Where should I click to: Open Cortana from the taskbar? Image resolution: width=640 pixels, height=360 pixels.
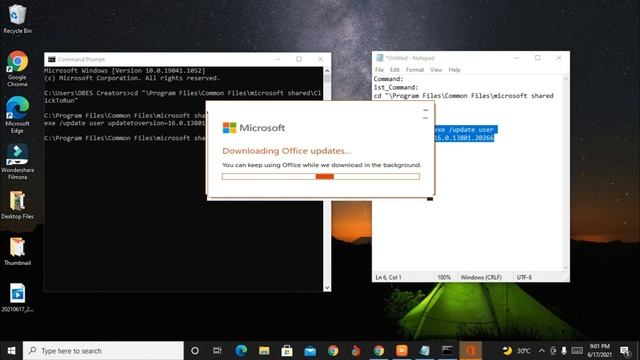(195, 351)
